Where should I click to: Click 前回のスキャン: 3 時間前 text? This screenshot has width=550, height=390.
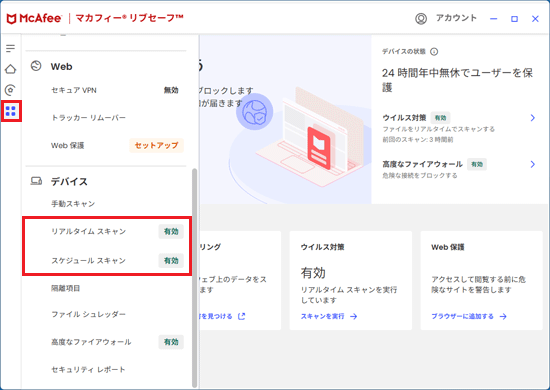point(417,140)
